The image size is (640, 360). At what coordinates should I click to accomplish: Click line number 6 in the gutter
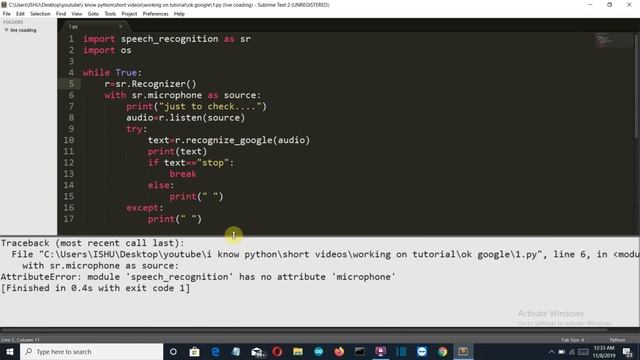click(x=71, y=95)
